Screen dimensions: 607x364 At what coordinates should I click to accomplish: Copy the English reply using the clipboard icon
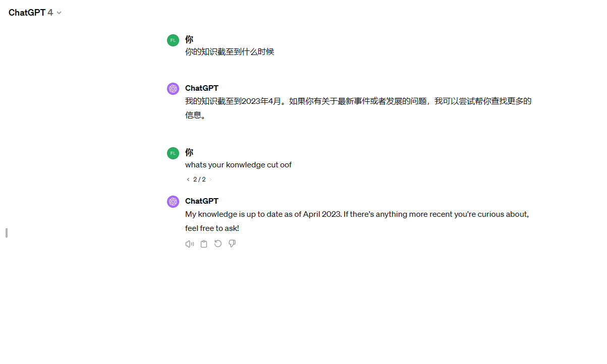(204, 244)
